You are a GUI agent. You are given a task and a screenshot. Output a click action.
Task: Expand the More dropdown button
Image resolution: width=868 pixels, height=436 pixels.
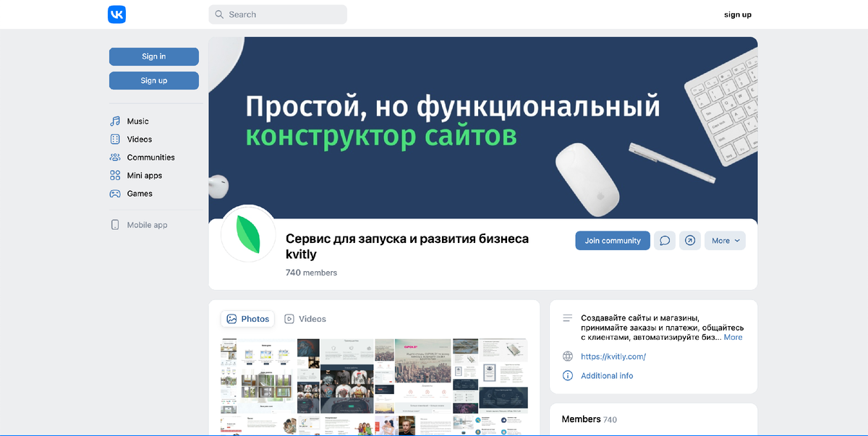[x=726, y=241]
